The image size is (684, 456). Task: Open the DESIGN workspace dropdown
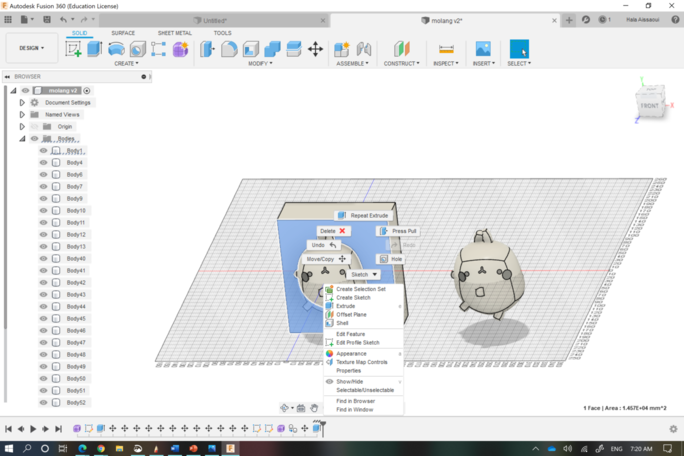point(30,48)
